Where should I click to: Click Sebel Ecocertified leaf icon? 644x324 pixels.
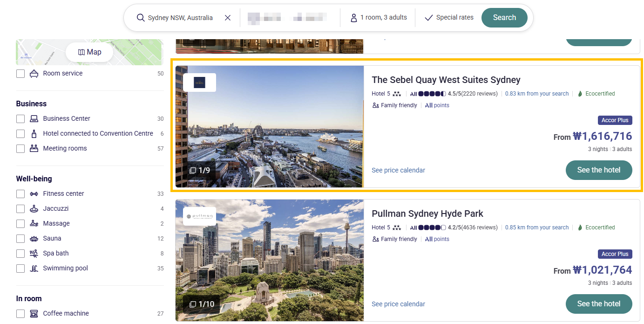[580, 94]
